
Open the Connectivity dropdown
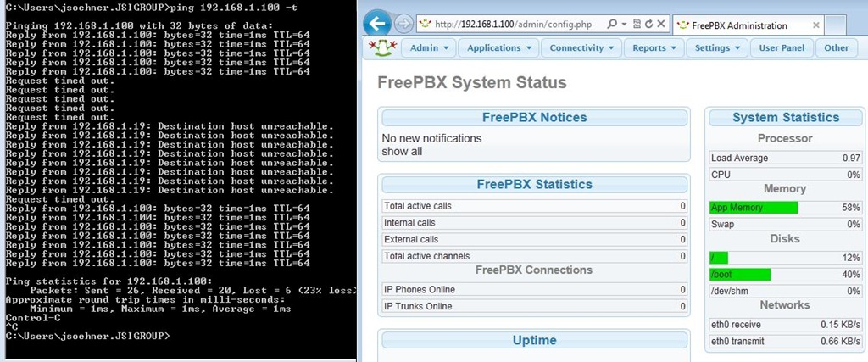click(581, 48)
